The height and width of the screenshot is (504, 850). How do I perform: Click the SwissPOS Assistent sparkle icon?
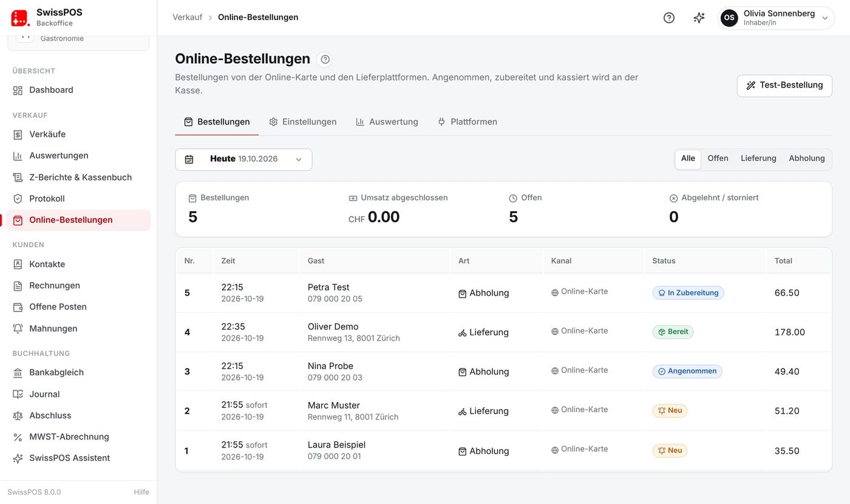[x=18, y=458]
